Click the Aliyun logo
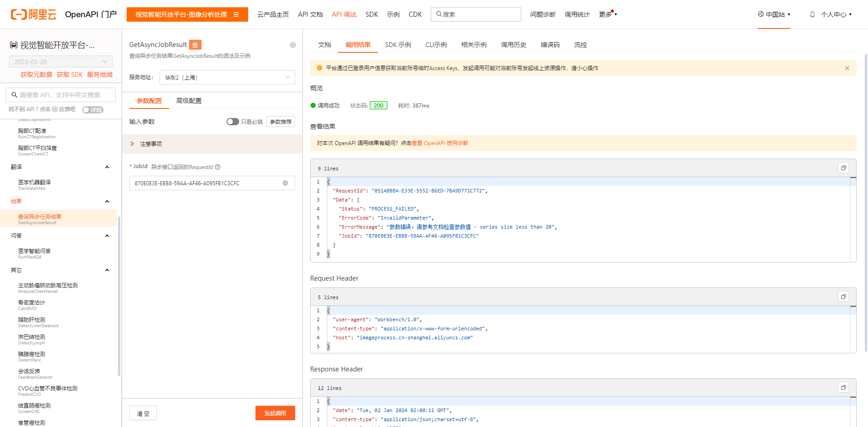This screenshot has height=427, width=868. tap(33, 14)
